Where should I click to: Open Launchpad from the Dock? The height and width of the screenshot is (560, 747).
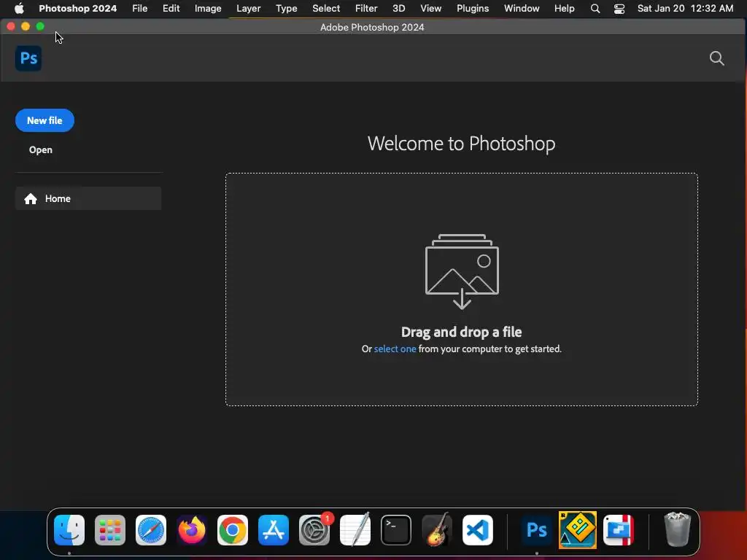pyautogui.click(x=110, y=530)
